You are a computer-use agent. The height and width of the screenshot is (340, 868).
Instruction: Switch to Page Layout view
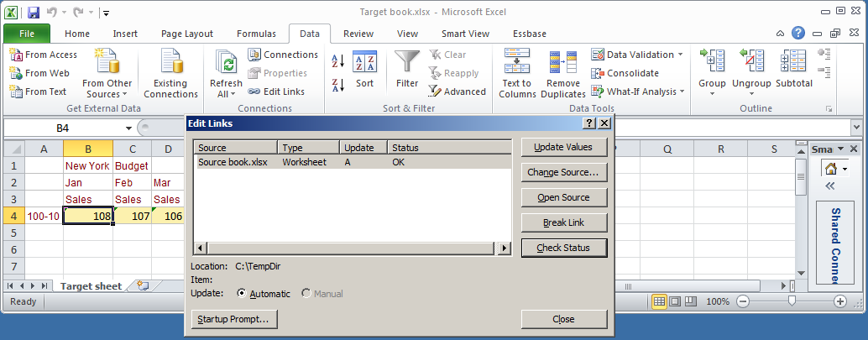pyautogui.click(x=674, y=301)
